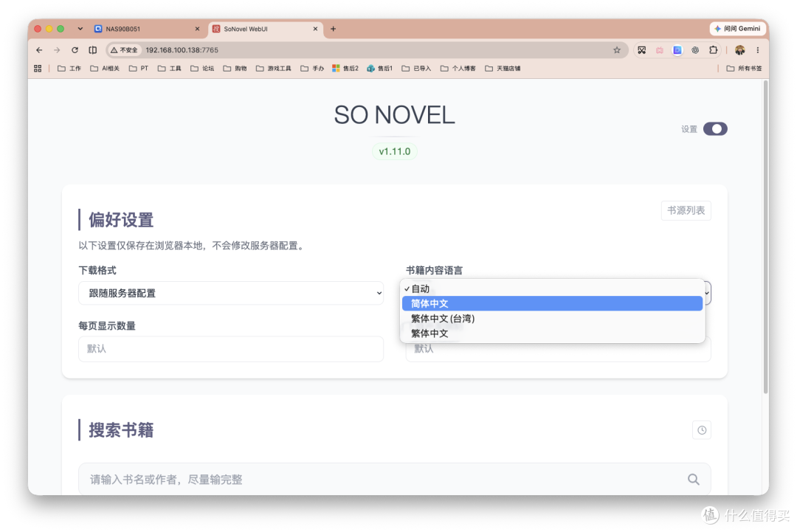Open the side panel split-view icon

(92, 49)
